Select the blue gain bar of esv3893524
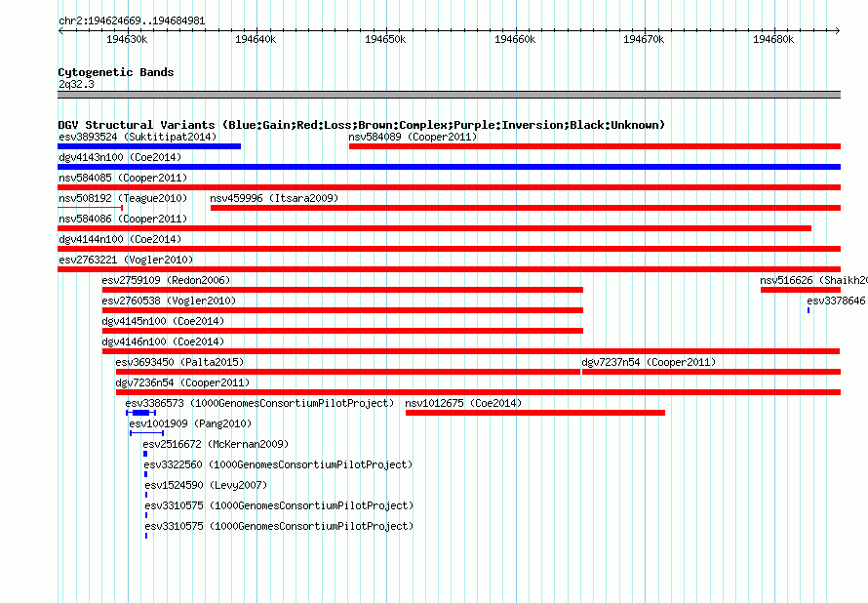 pyautogui.click(x=149, y=146)
